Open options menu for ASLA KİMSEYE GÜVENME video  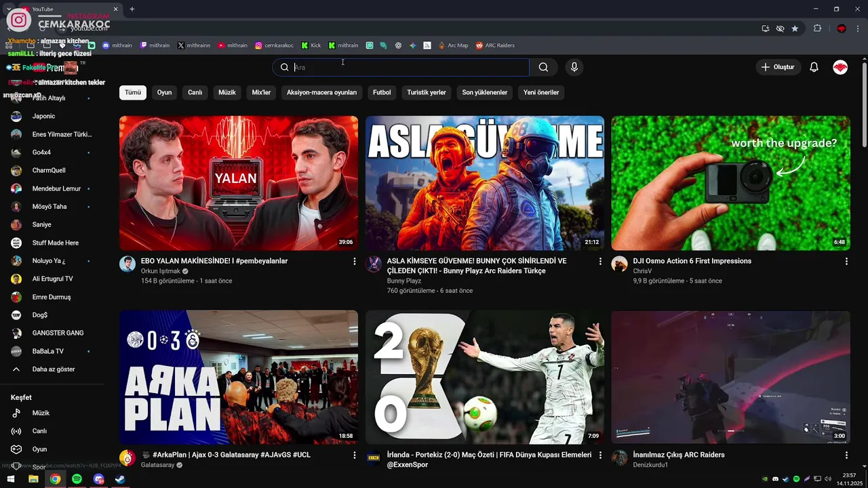[600, 262]
